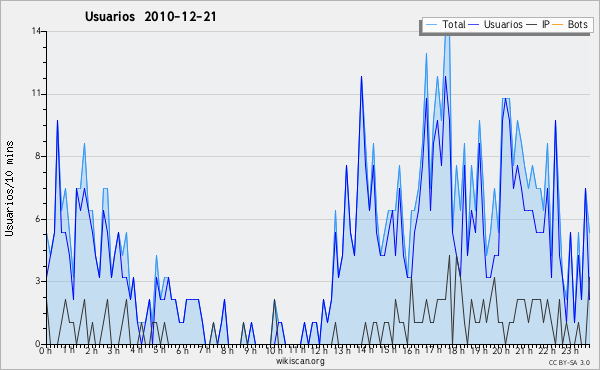Click the 'CC BY-SA 3.0' license text
The height and width of the screenshot is (370, 600).
pos(569,363)
